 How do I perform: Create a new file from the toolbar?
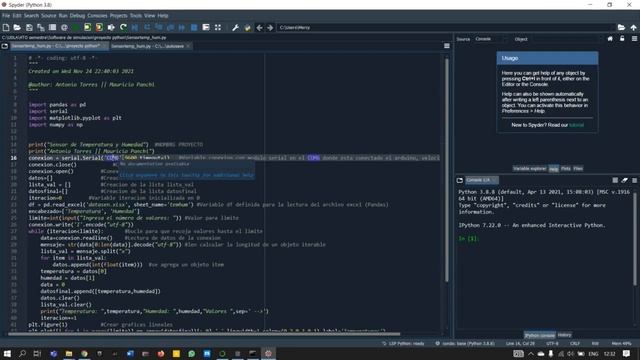[x=6, y=27]
